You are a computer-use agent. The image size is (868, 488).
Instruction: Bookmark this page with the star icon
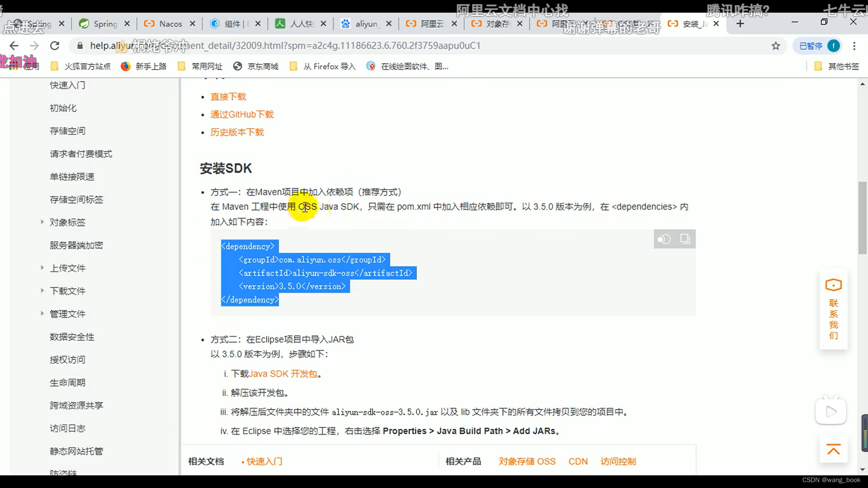click(776, 46)
